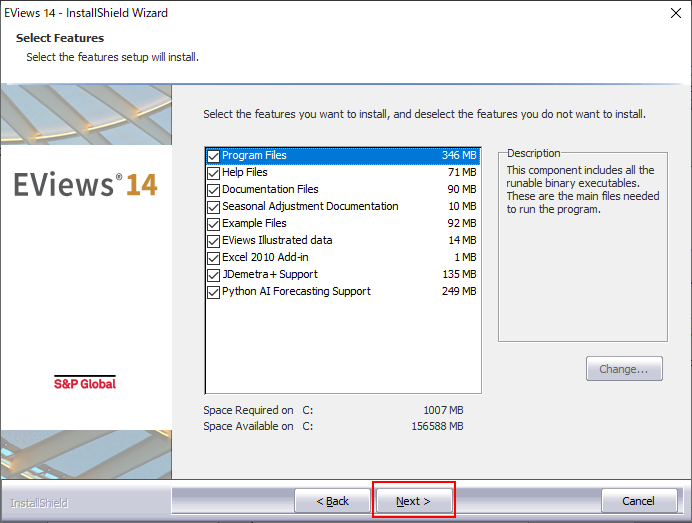Select the Documentation Files feature label
Viewport: 692px width, 523px height.
point(270,189)
